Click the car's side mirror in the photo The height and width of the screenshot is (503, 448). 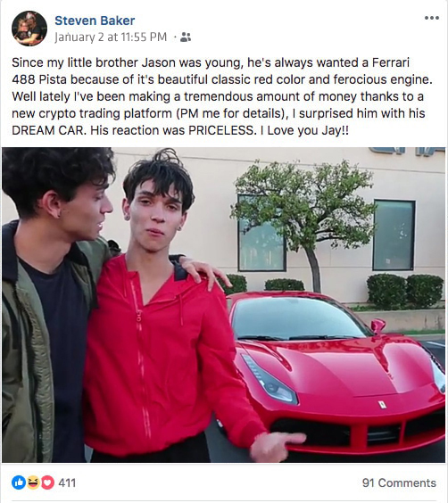coord(378,326)
